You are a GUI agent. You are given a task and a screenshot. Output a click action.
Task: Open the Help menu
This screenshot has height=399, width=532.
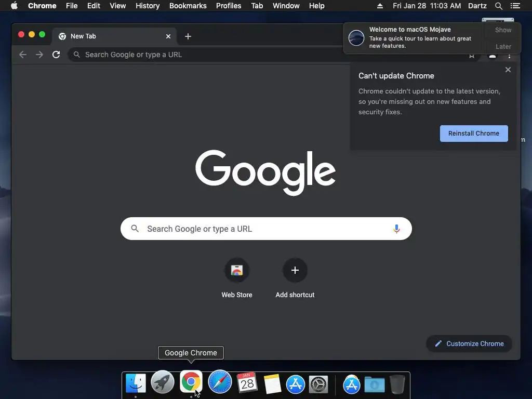point(316,6)
